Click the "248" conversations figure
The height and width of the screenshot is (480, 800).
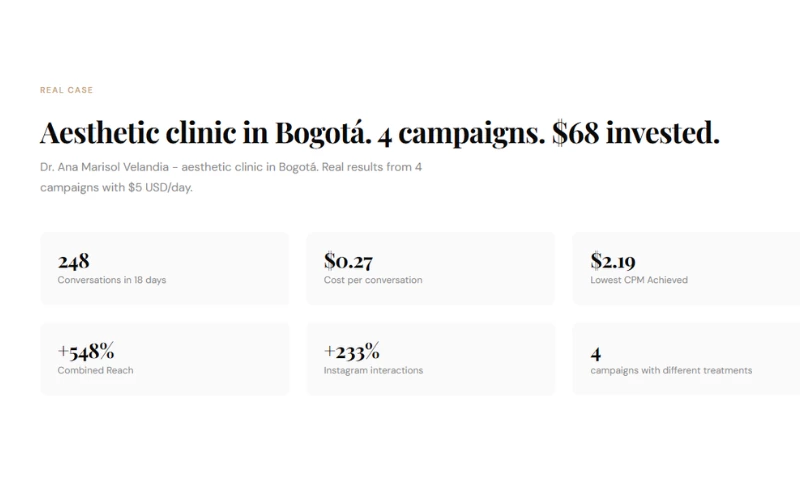point(74,262)
